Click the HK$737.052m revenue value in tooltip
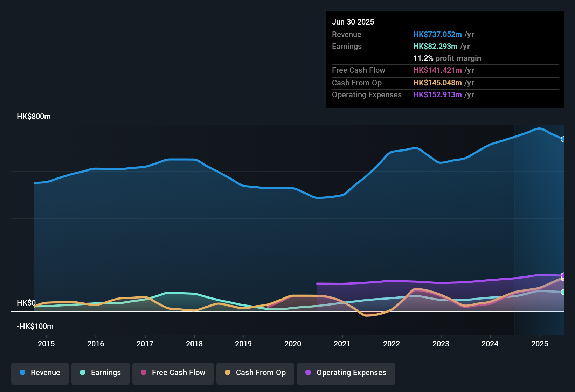Viewport: 575px width, 392px height. click(437, 35)
